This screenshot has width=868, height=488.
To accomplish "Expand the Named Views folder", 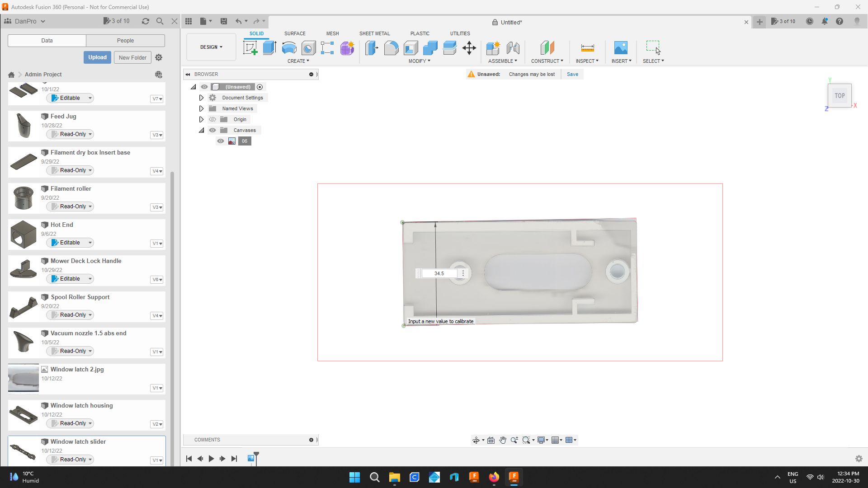I will point(201,108).
